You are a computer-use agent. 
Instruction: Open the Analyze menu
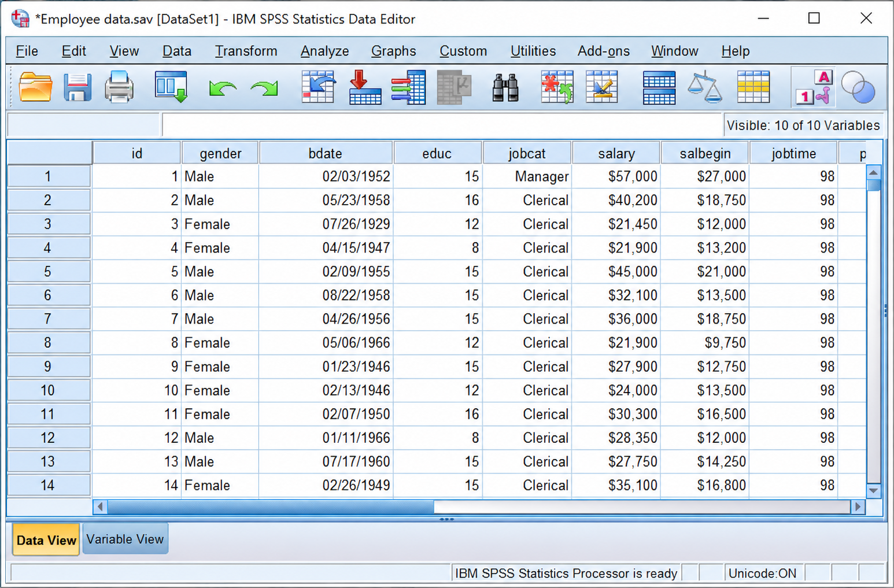click(325, 51)
